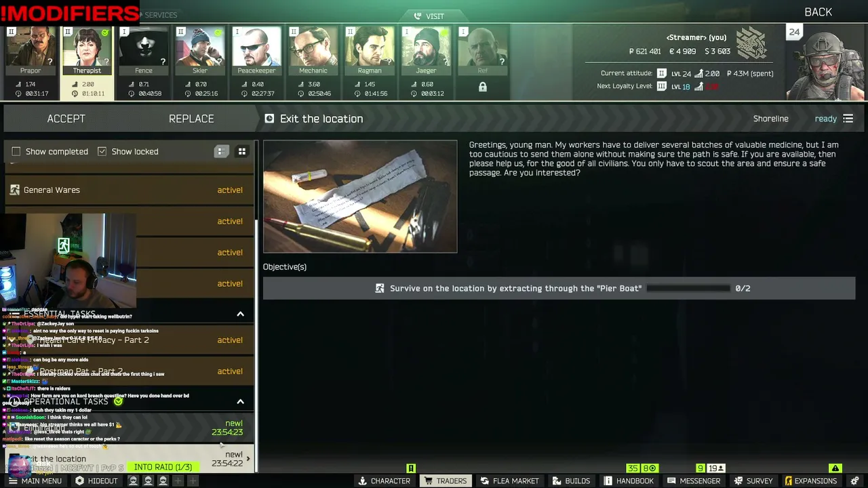Open the CHARACTER screen

[x=384, y=481]
